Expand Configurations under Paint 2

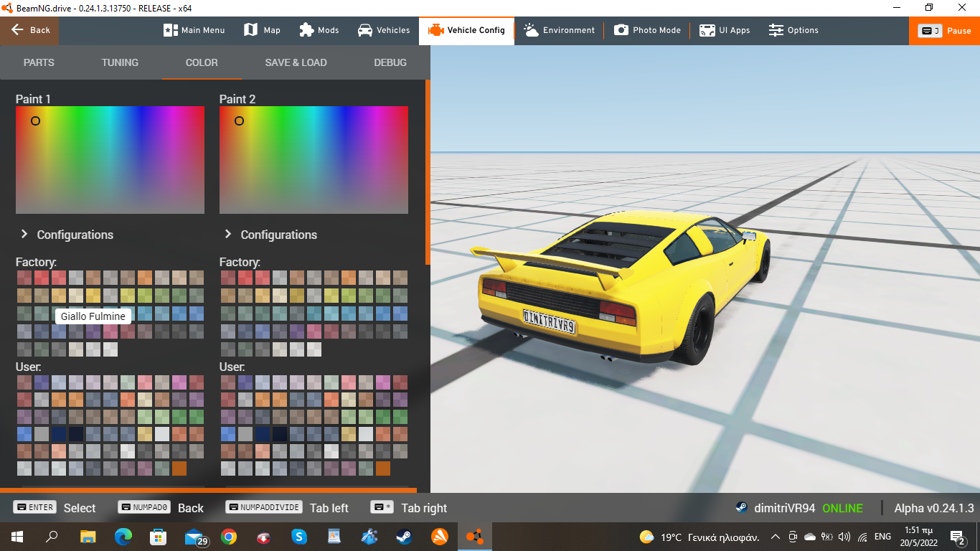click(270, 235)
